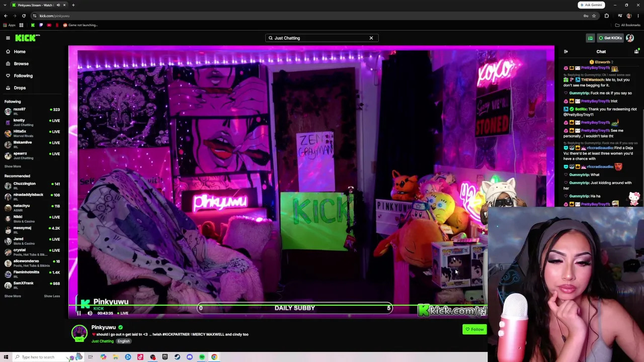Clear the Just Chatting search box
Viewport: 644px width, 362px height.
(371, 38)
